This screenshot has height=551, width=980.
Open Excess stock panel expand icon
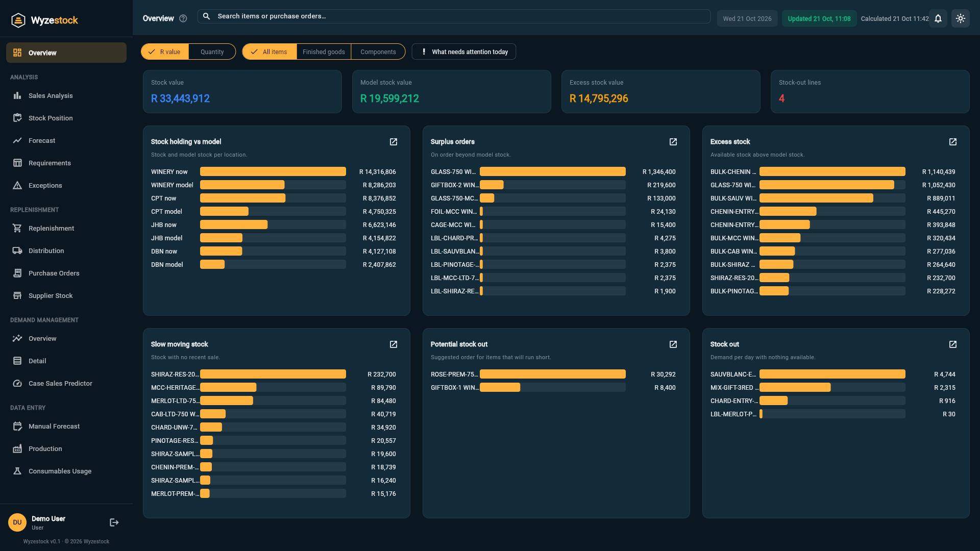point(953,142)
